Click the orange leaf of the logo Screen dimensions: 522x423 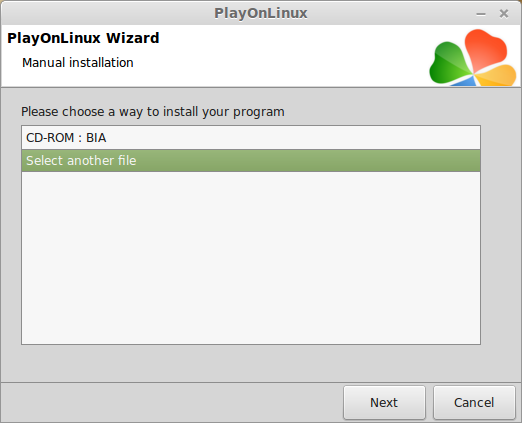pyautogui.click(x=496, y=76)
